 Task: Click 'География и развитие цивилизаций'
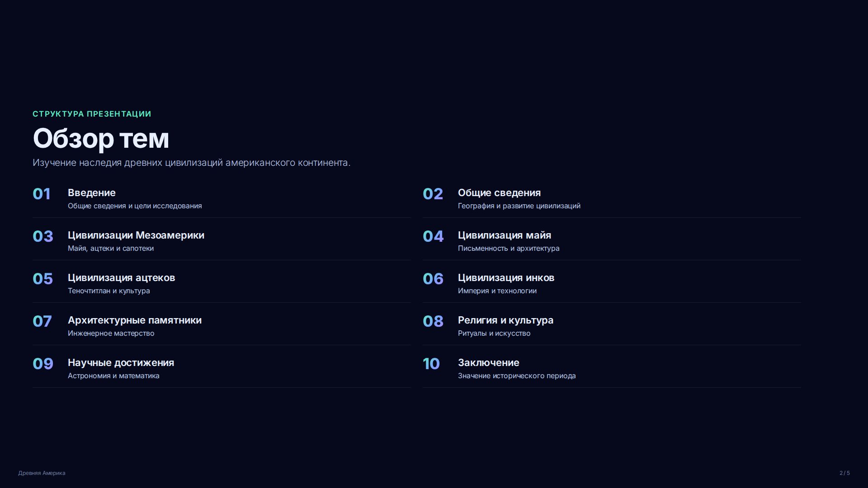point(519,206)
